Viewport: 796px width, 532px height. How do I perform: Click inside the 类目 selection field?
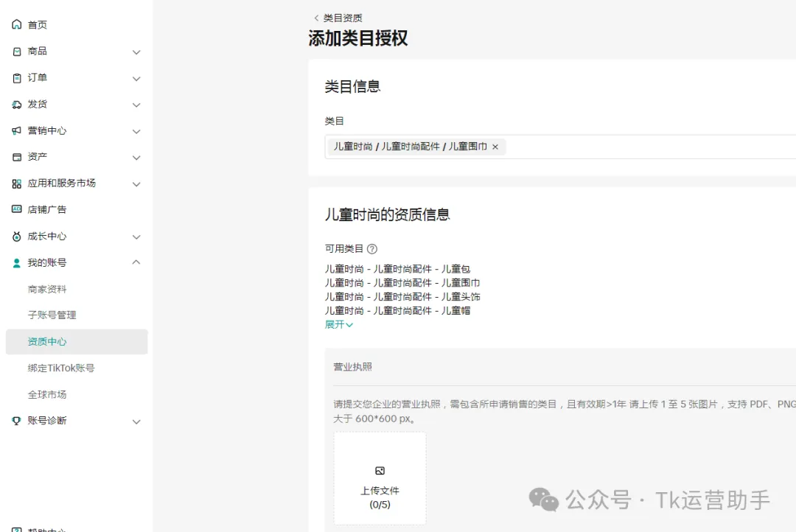point(649,147)
